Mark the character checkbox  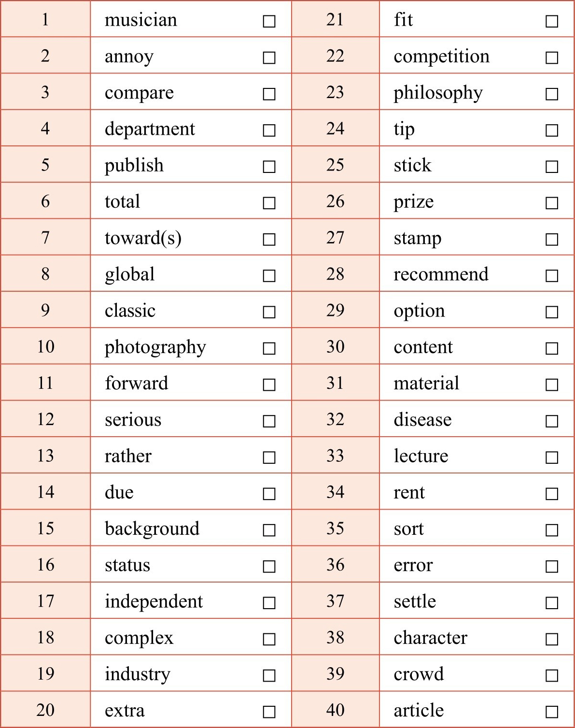pos(552,639)
